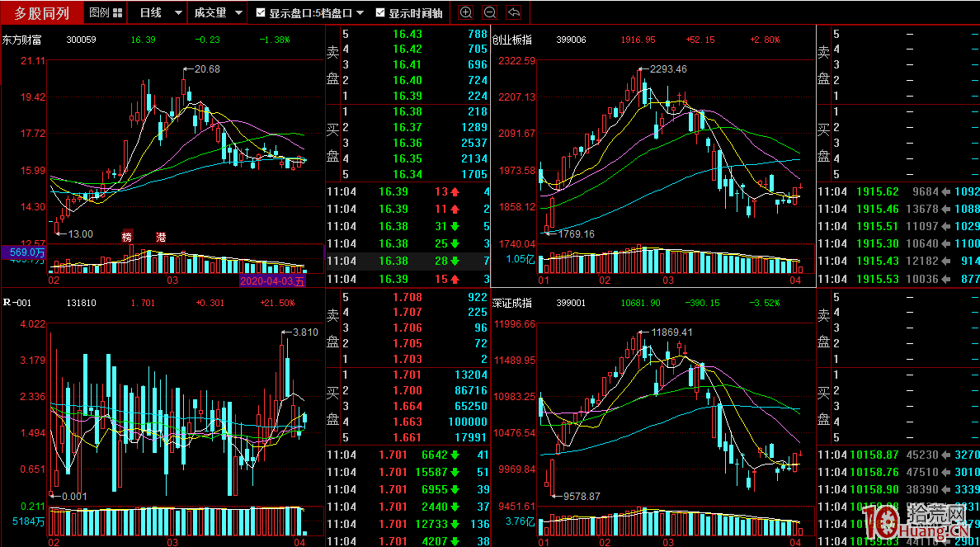Viewport: 980px width, 547px height.
Task: Click the index code 399006
Action: (571, 40)
